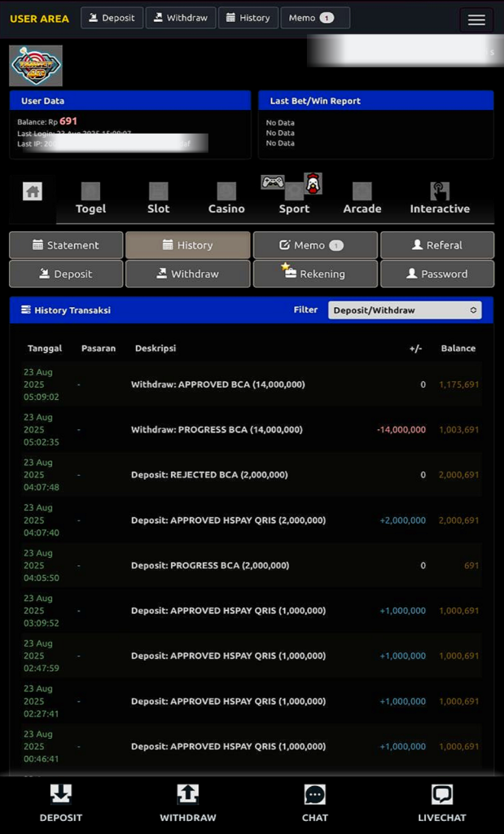Image resolution: width=504 pixels, height=834 pixels.
Task: Click the Password button
Action: click(437, 274)
